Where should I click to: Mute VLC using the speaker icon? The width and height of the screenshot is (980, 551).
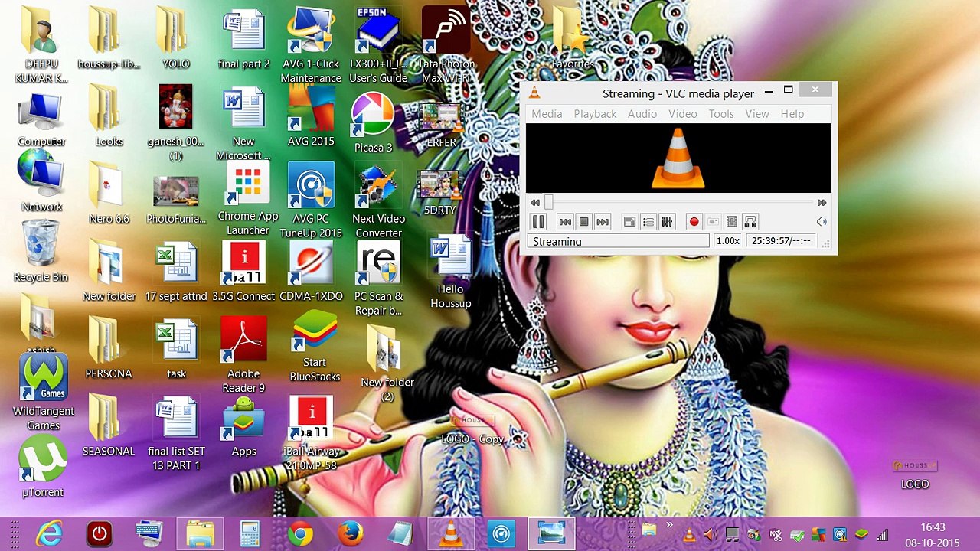pyautogui.click(x=822, y=222)
